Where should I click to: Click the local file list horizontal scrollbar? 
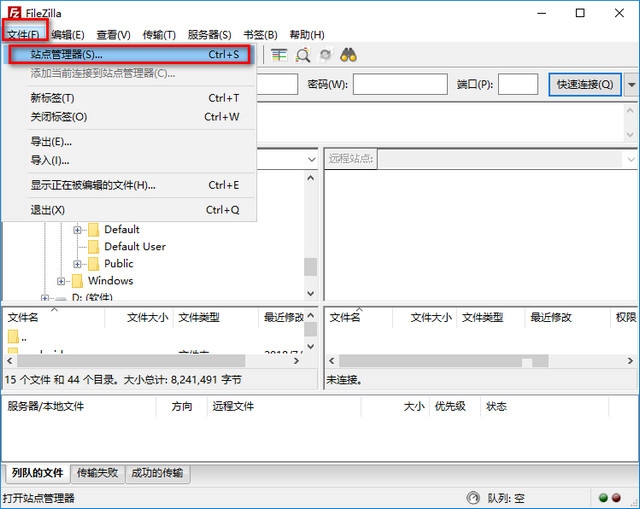coord(153,361)
